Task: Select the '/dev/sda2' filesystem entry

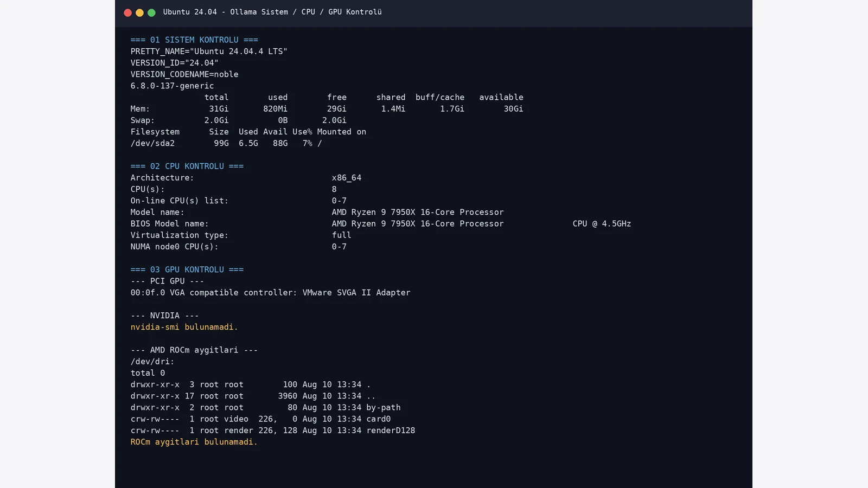Action: click(x=152, y=143)
